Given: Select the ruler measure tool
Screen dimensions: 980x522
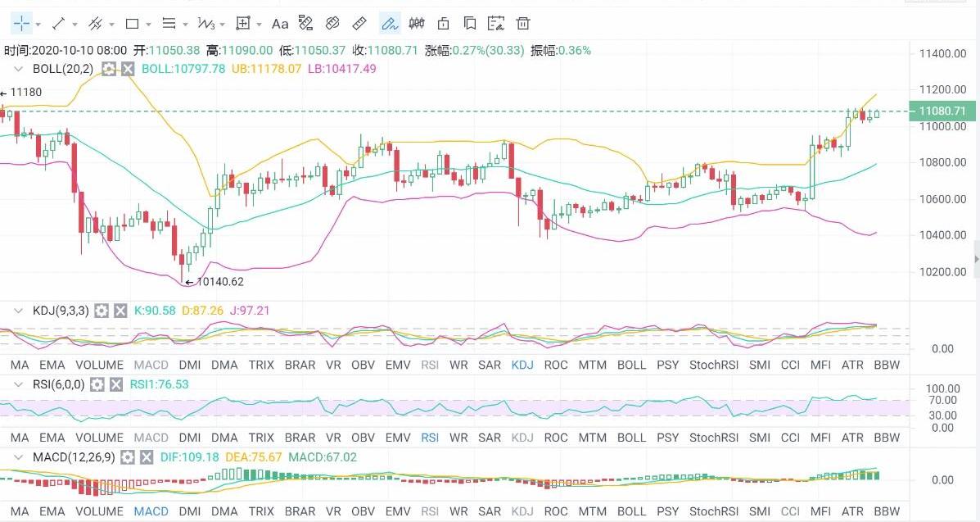Looking at the screenshot, I should [x=359, y=23].
